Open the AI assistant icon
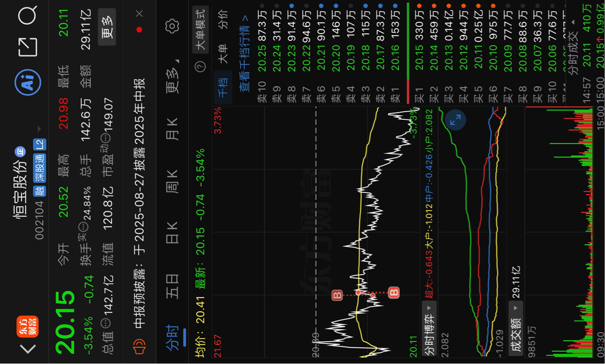The image size is (605, 364). click(28, 83)
